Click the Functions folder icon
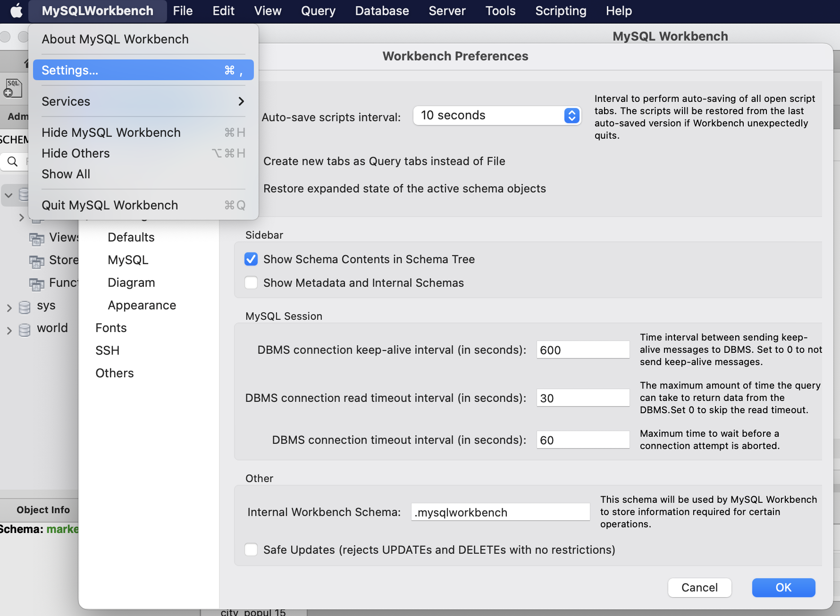 pyautogui.click(x=37, y=284)
